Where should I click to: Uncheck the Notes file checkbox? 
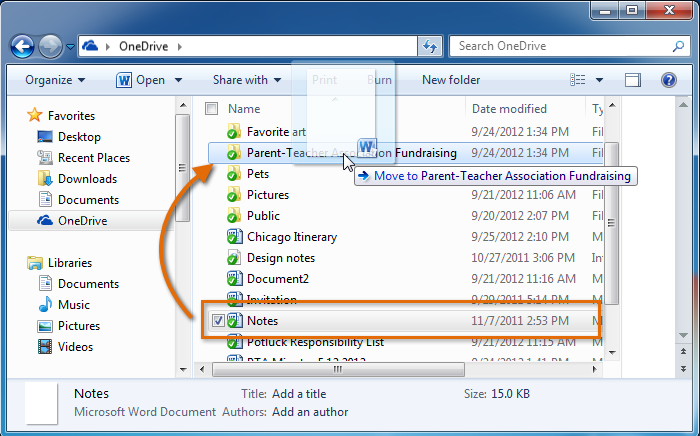218,320
